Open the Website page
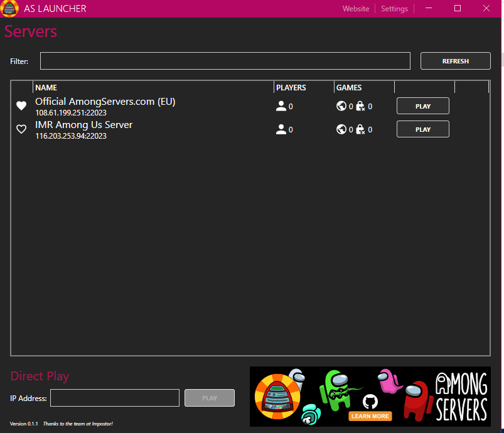This screenshot has height=433, width=504. click(356, 8)
